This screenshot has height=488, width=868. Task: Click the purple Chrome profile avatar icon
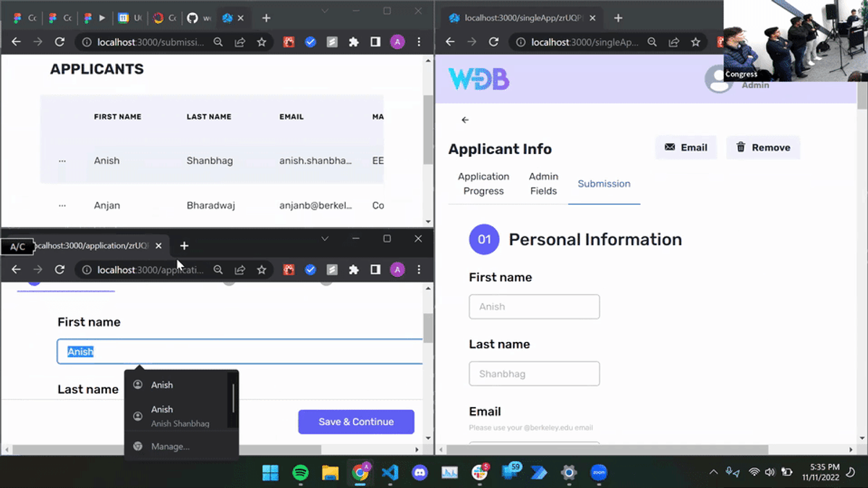(397, 270)
